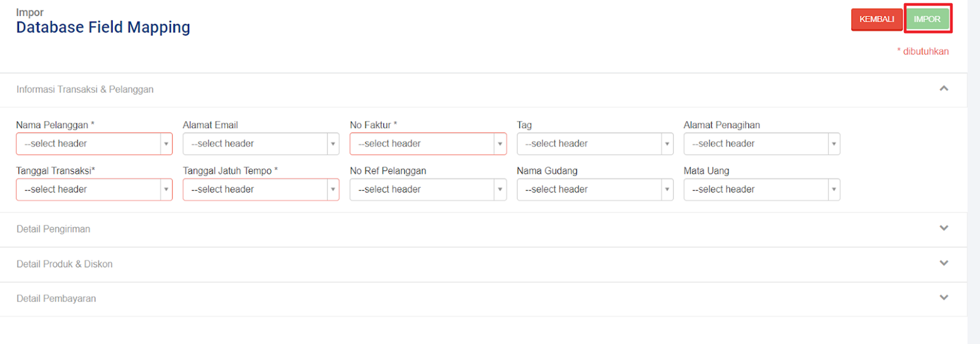Screen dimensions: 980x344
Task: Click the Informasi Transaksi & Pelanggan heading
Action: click(85, 89)
